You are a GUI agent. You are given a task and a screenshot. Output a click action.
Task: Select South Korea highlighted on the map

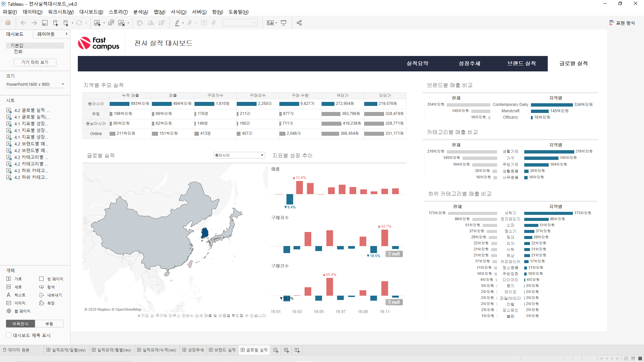point(205,233)
